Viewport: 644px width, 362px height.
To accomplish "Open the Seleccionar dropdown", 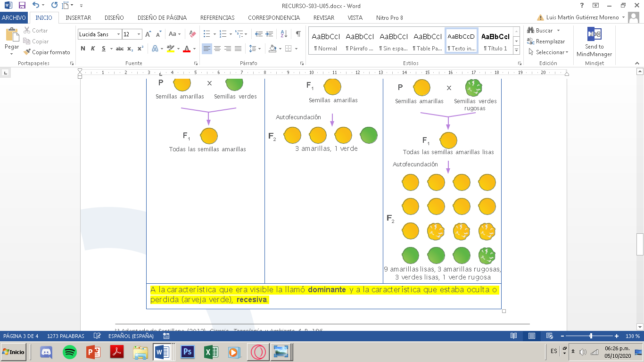I will point(548,52).
